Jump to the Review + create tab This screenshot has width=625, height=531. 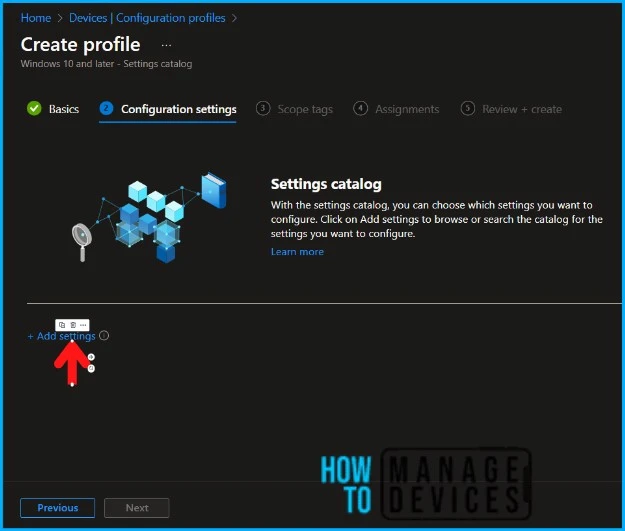tap(521, 109)
